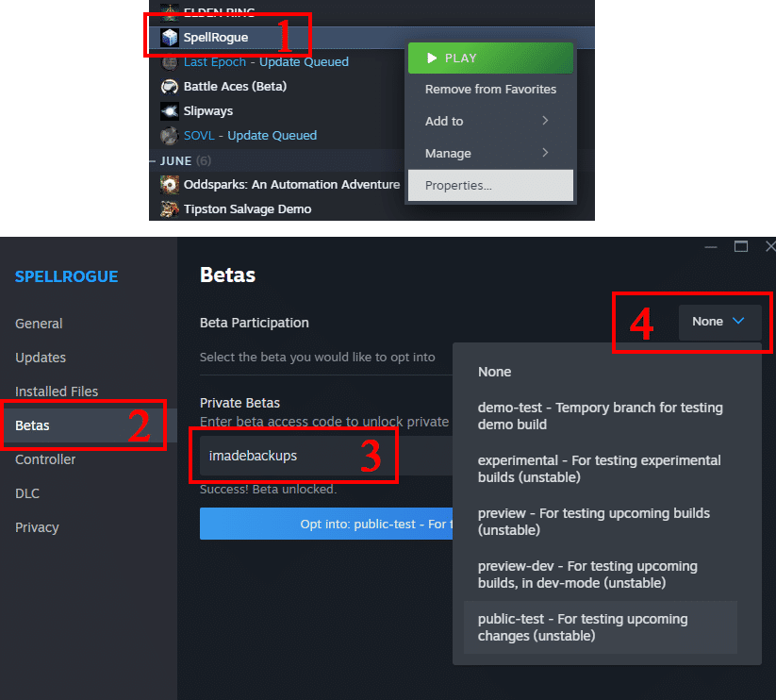Click the Oddsparks game icon

170,185
